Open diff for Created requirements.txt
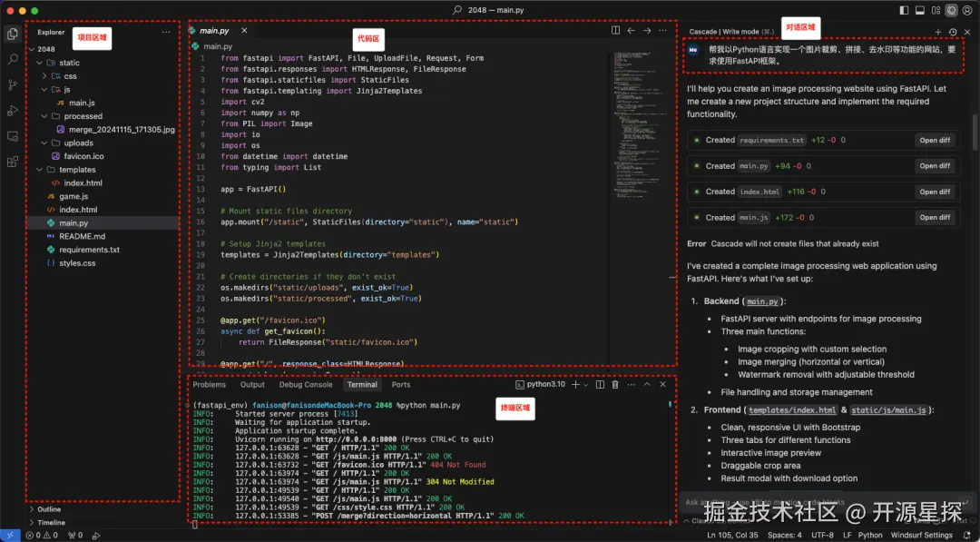The width and height of the screenshot is (980, 542). point(935,140)
